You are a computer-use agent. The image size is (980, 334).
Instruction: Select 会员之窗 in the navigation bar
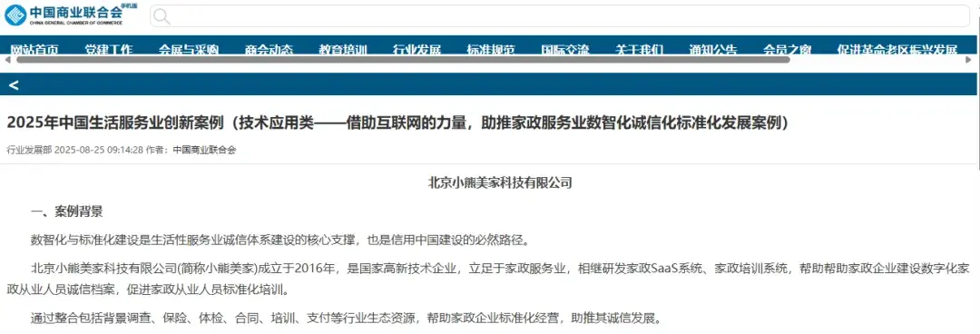pyautogui.click(x=787, y=50)
